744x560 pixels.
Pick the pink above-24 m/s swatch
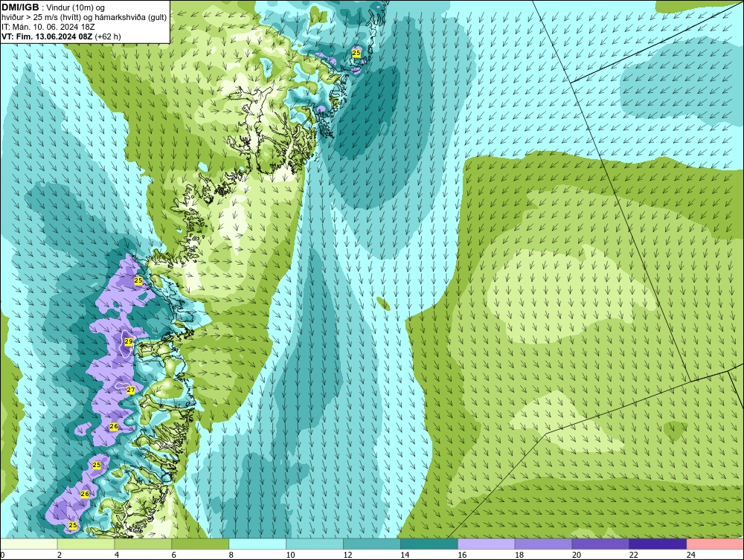pyautogui.click(x=715, y=544)
